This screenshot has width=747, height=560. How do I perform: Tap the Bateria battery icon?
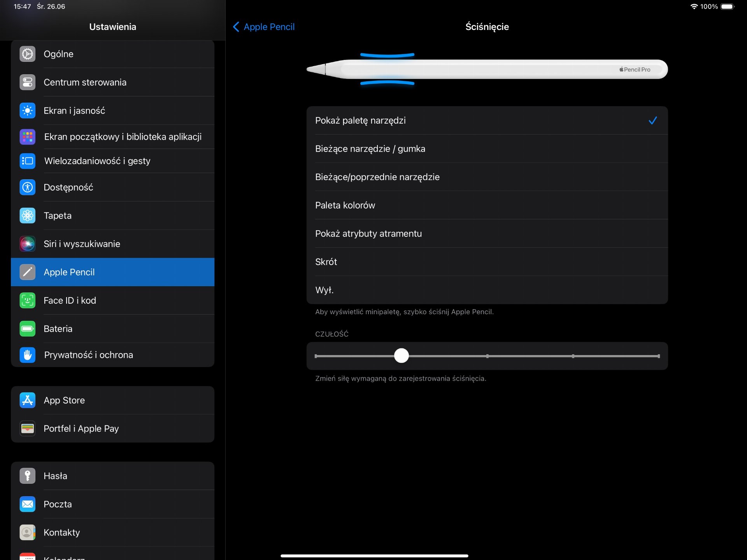coord(27,329)
